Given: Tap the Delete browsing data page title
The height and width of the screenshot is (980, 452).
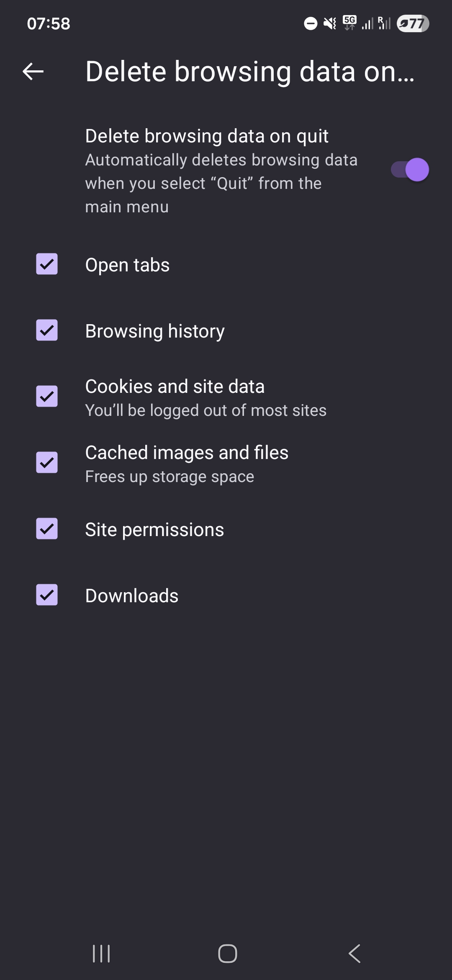Looking at the screenshot, I should [x=250, y=72].
